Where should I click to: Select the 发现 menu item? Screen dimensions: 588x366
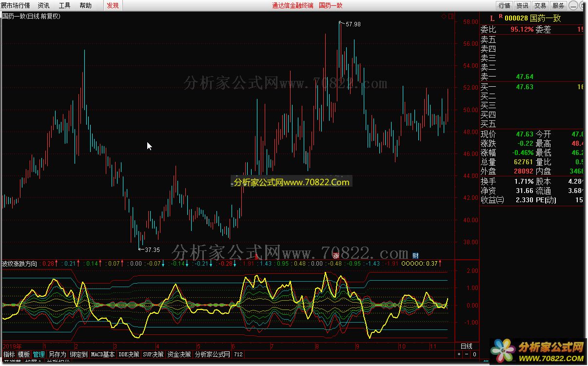tap(113, 5)
